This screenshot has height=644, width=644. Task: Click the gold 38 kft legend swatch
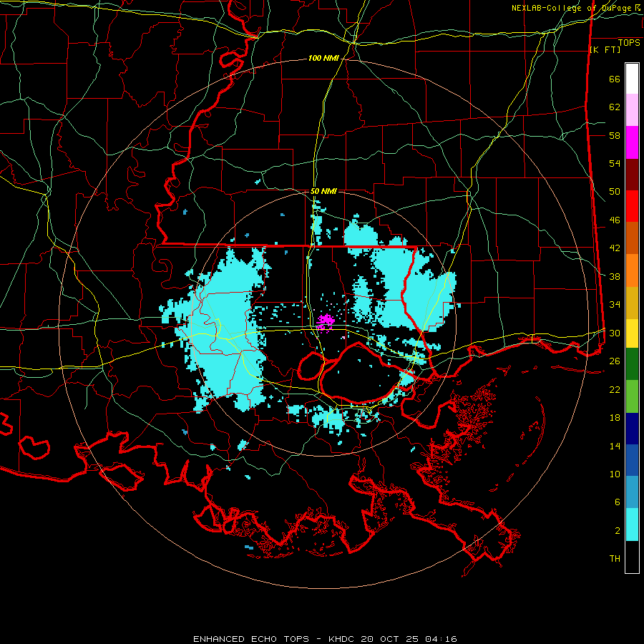pyautogui.click(x=632, y=303)
